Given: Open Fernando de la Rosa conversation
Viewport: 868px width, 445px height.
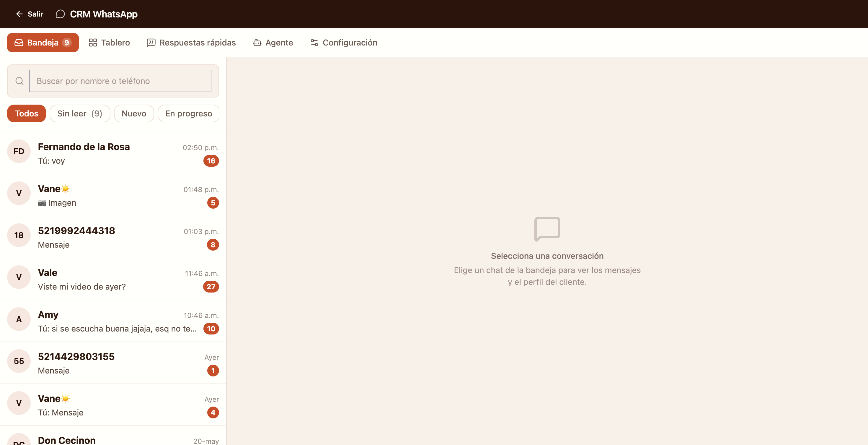Looking at the screenshot, I should pos(113,153).
